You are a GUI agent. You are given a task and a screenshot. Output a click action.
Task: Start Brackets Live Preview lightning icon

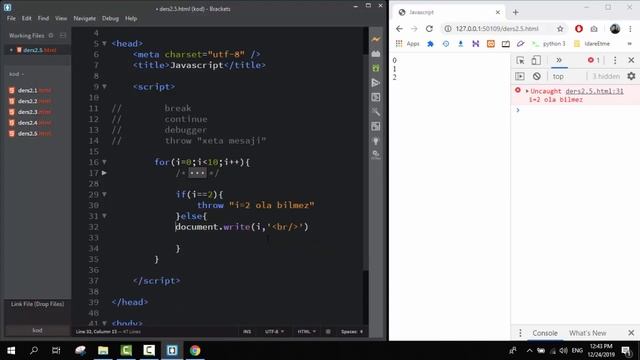tap(376, 39)
